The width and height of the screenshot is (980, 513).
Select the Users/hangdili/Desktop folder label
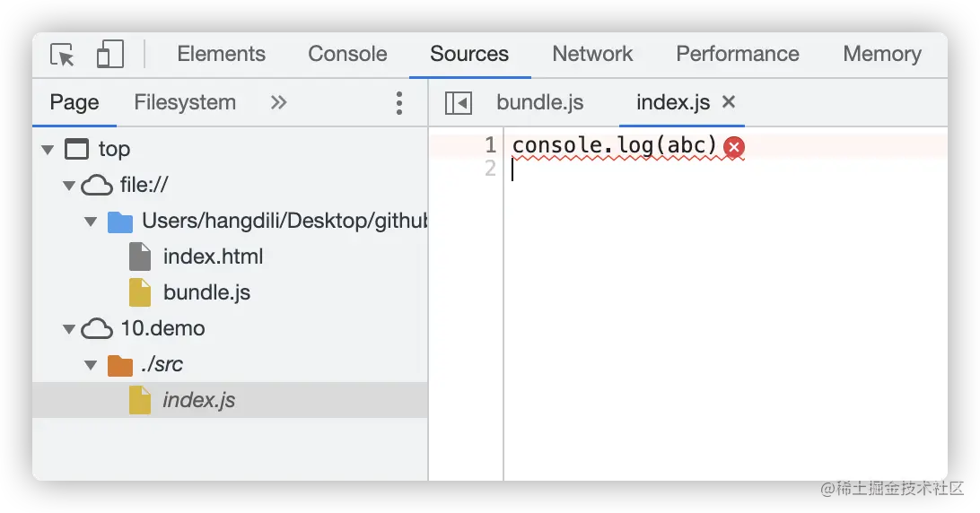[x=284, y=221]
